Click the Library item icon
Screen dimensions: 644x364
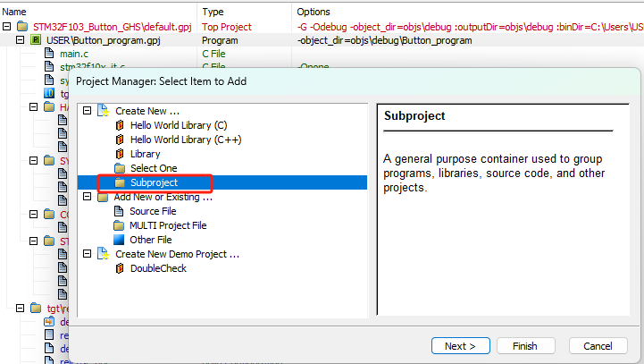coord(120,154)
